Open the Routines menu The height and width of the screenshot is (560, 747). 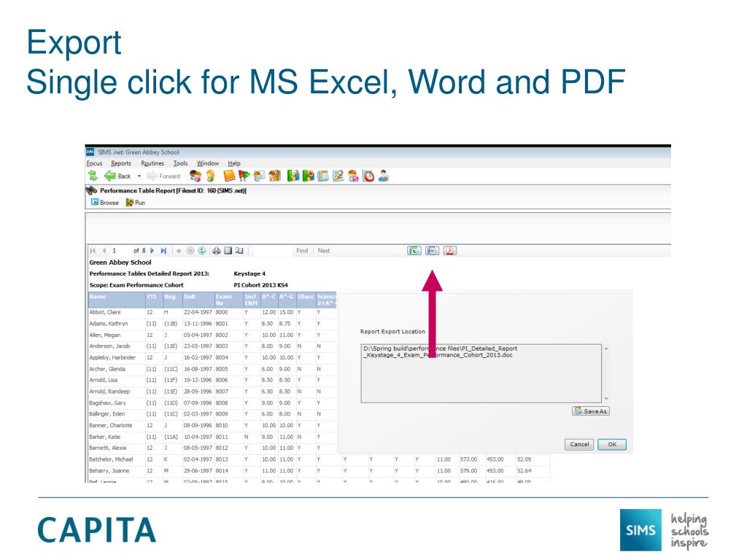click(x=152, y=163)
